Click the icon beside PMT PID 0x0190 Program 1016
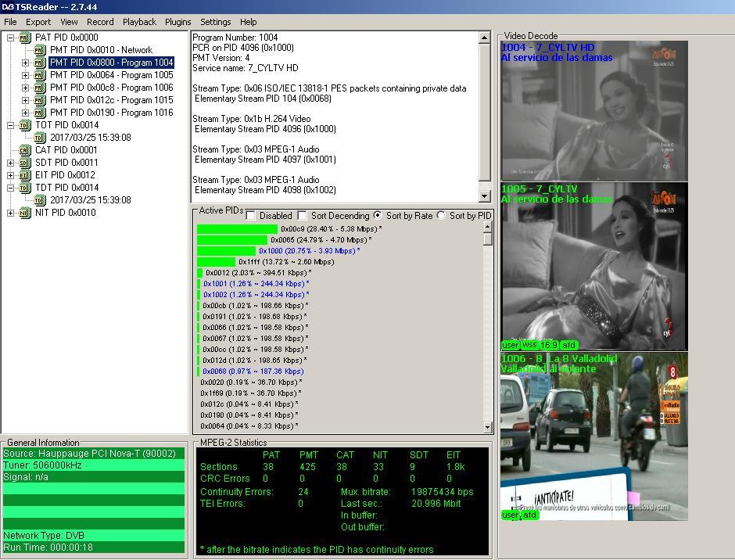735x560 pixels. [40, 113]
